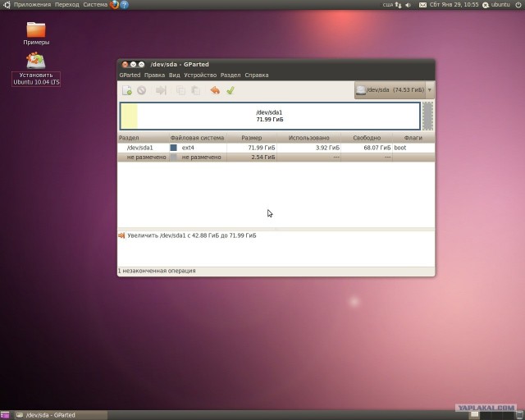525x420 pixels.
Task: Apply all operations with green checkmark
Action: pos(231,90)
